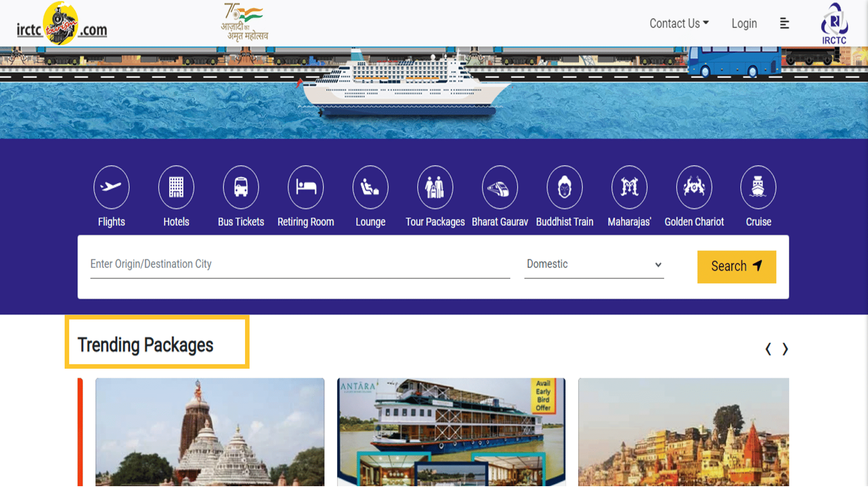This screenshot has width=868, height=488.
Task: Click the next arrow in Trending Packages
Action: point(785,349)
